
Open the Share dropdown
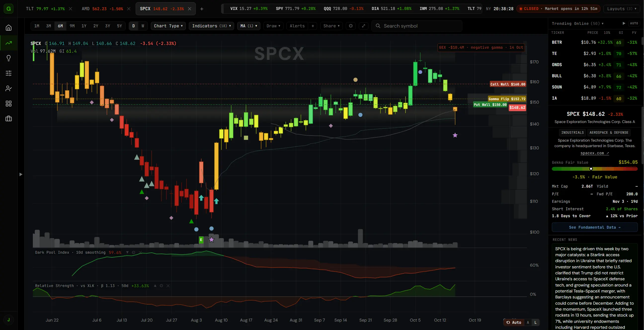[331, 26]
